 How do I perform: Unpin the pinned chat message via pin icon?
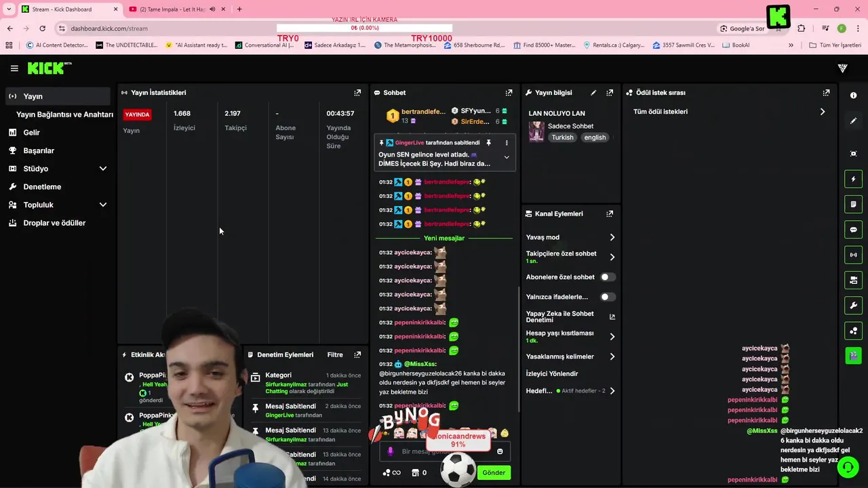tap(488, 143)
